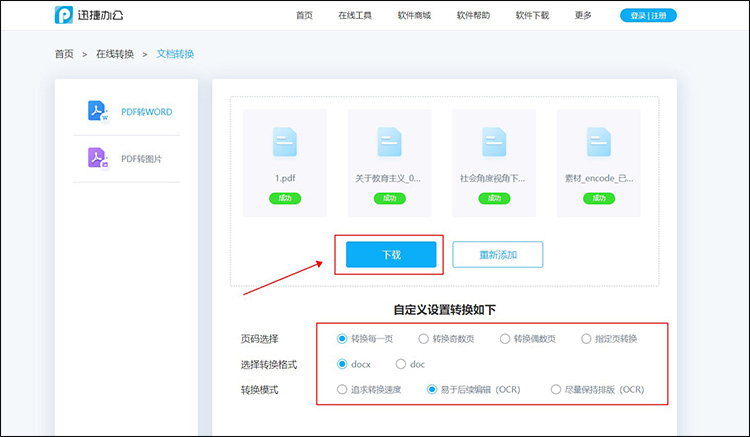
Task: Choose doc output format
Action: (410, 364)
